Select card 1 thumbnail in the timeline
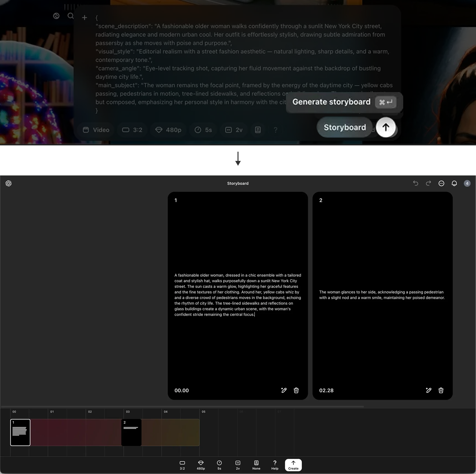This screenshot has height=474, width=476. pyautogui.click(x=20, y=432)
